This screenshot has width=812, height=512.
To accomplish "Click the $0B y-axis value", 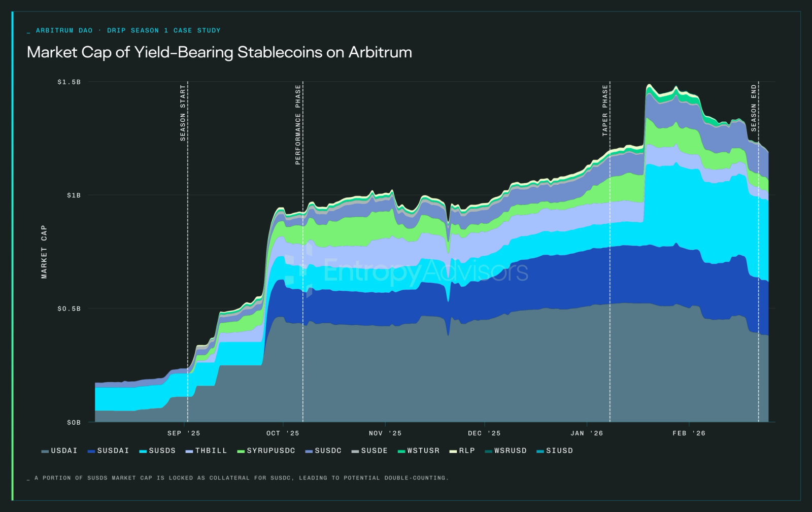I will (74, 422).
